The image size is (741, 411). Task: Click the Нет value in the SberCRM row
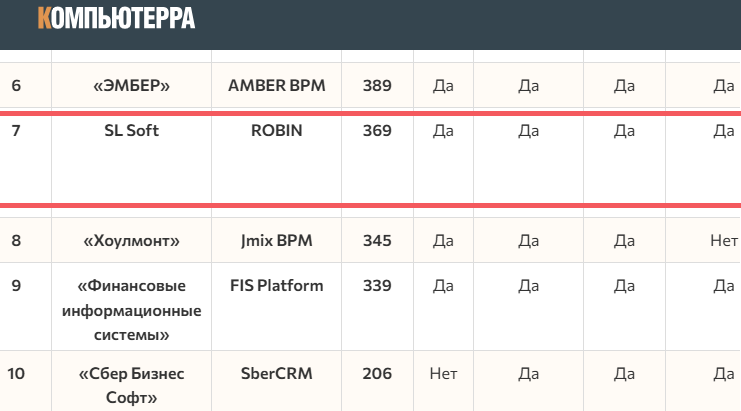[x=443, y=374]
